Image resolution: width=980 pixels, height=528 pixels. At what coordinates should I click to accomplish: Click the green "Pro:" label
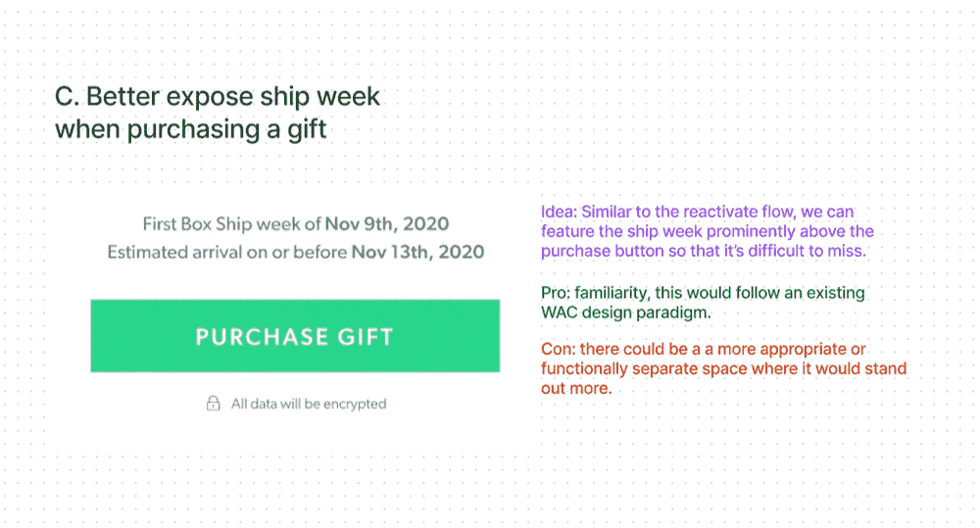click(x=556, y=293)
